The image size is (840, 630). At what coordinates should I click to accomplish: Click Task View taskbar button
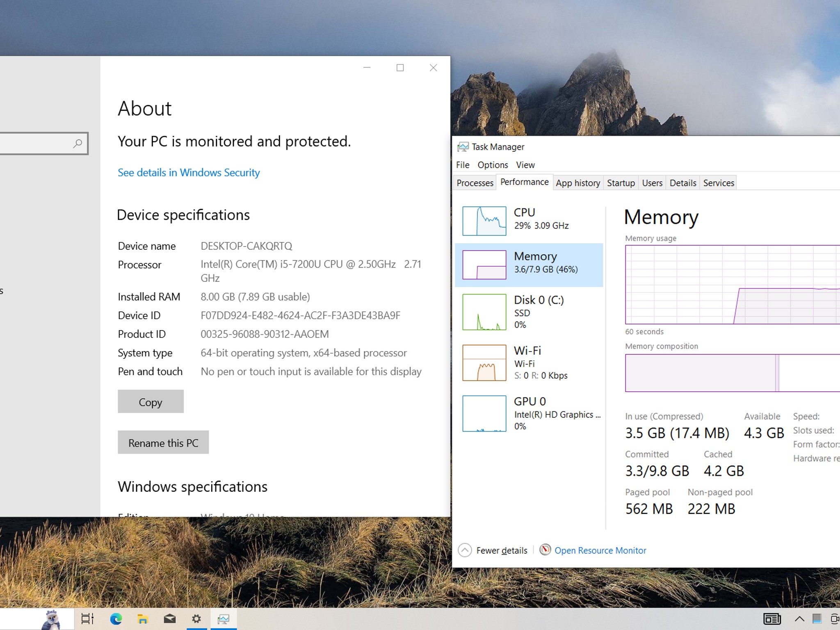pyautogui.click(x=87, y=619)
